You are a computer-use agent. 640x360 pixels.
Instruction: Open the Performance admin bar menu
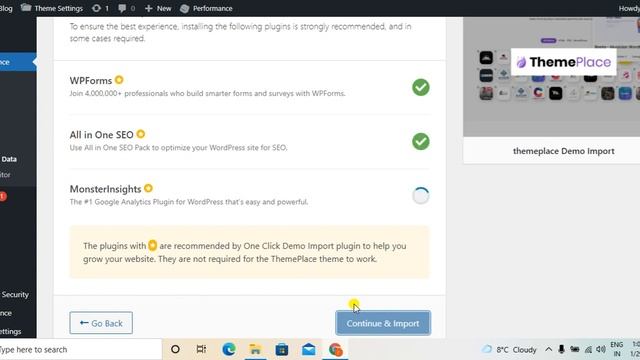206,8
